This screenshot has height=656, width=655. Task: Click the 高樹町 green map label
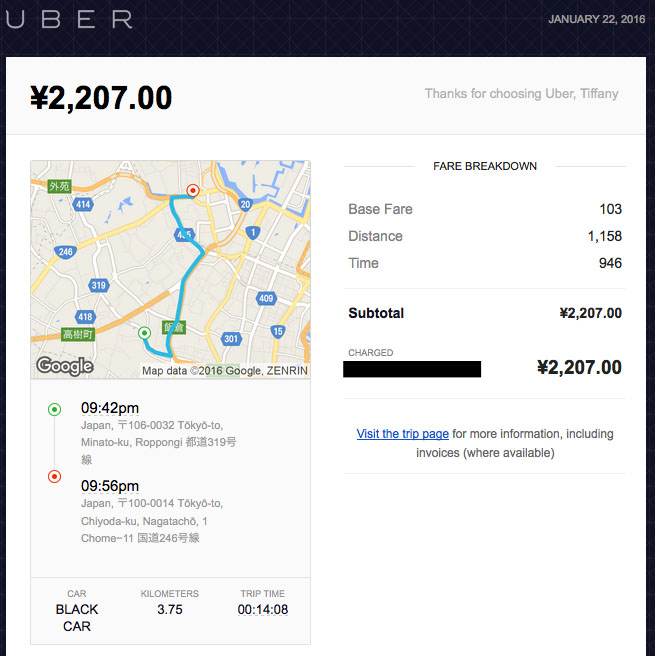click(78, 334)
